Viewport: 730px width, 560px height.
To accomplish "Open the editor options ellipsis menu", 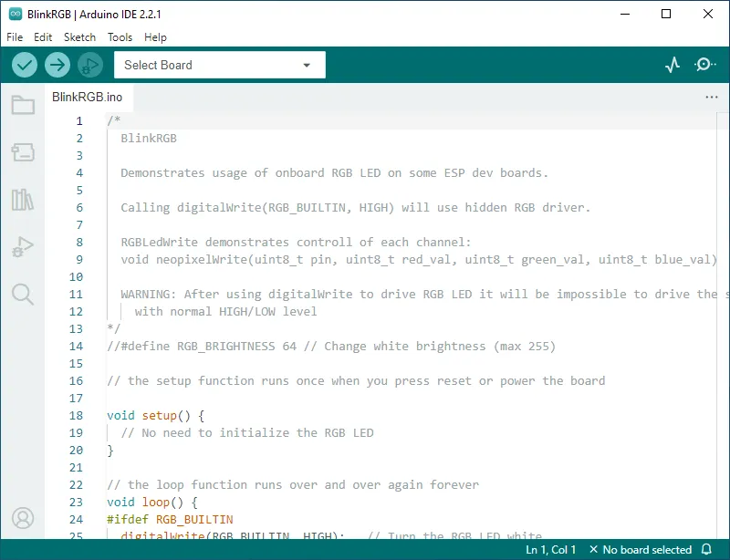I will click(x=711, y=97).
